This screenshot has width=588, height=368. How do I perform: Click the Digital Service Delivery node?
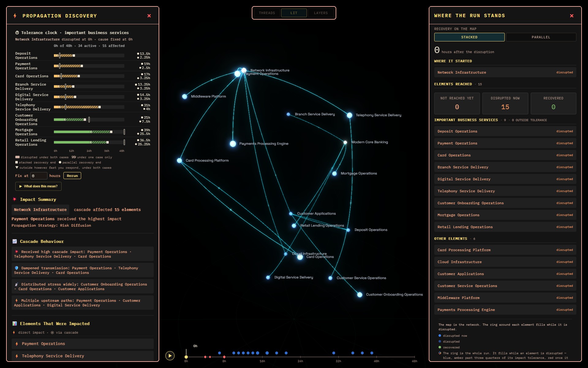268,278
